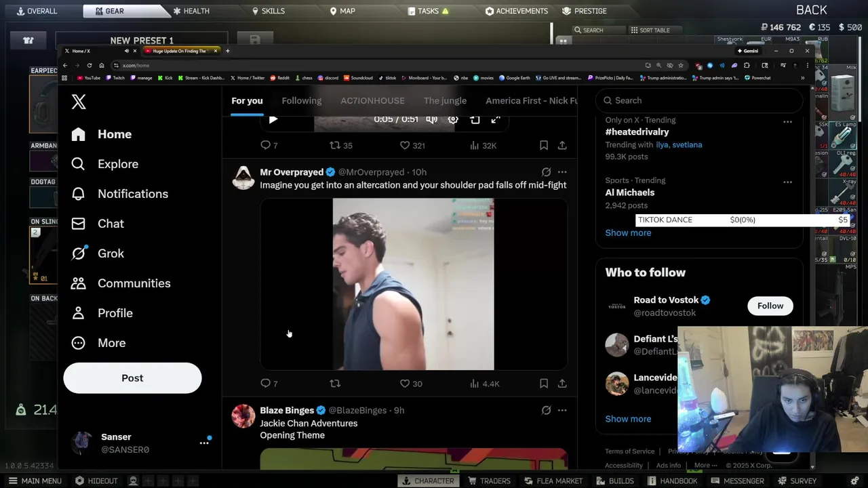
Task: Open Notifications in the X sidebar
Action: click(x=119, y=194)
